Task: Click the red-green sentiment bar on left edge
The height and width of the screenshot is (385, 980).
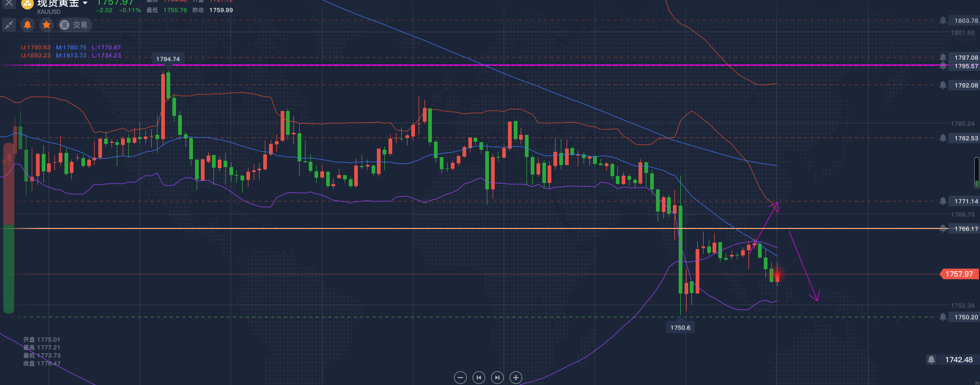Action: tap(8, 228)
